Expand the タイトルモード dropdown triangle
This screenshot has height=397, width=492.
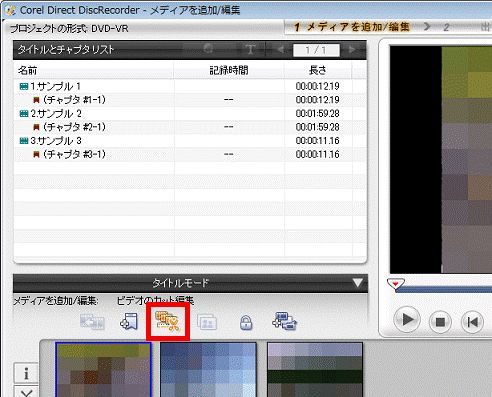point(358,283)
